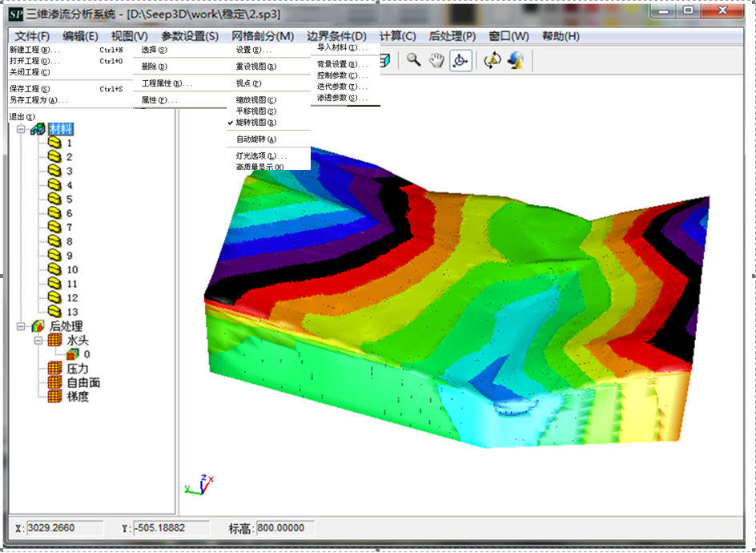Click the yellow material 5 icon
This screenshot has width=756, height=553.
tap(54, 199)
